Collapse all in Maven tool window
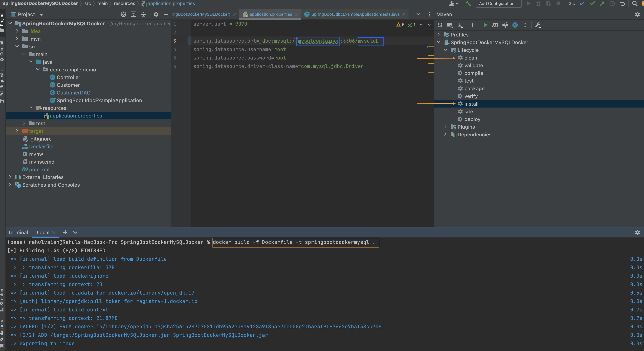The image size is (644, 351). pos(525,25)
